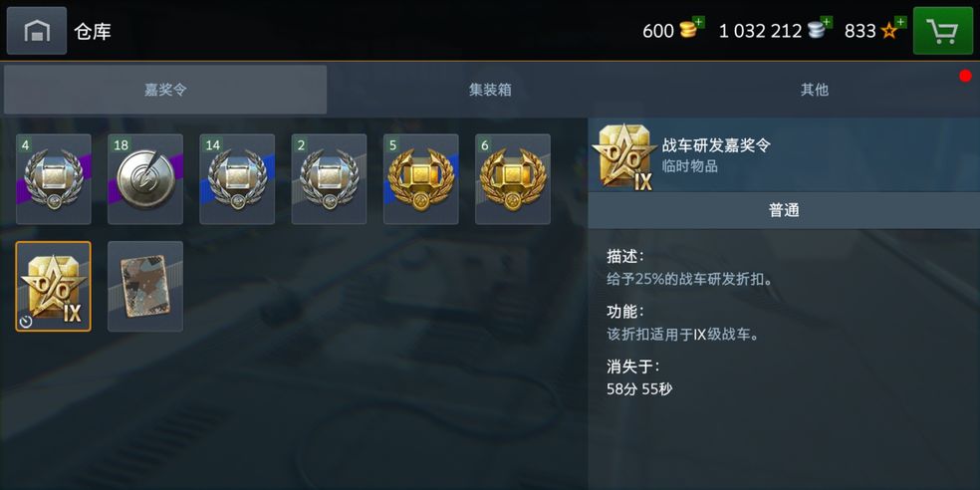Select the silver booster with count 2
This screenshot has width=980, height=490.
click(x=329, y=178)
